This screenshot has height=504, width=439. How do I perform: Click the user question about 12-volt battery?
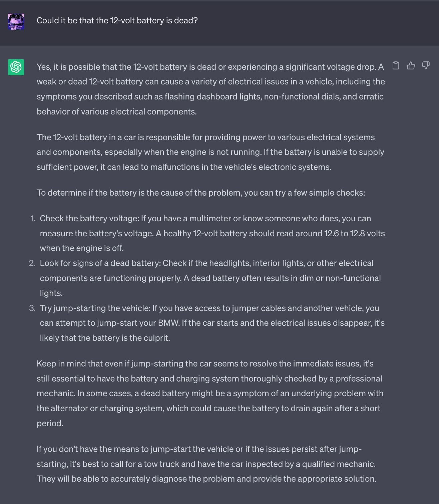tap(117, 21)
